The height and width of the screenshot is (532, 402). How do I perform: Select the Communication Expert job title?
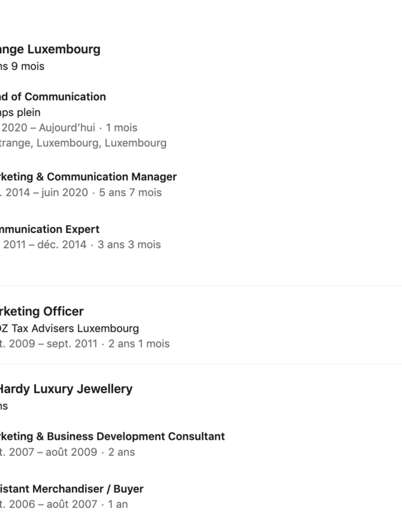(50, 229)
